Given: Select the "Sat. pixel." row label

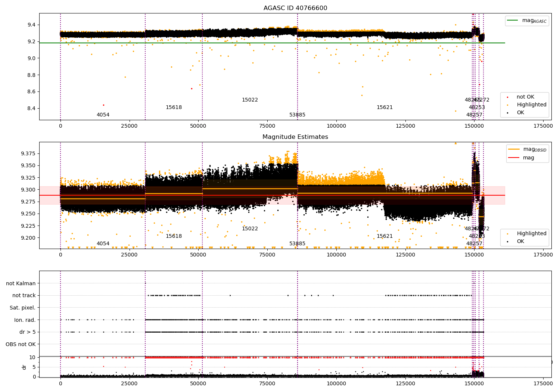Looking at the screenshot, I should click(x=23, y=308).
